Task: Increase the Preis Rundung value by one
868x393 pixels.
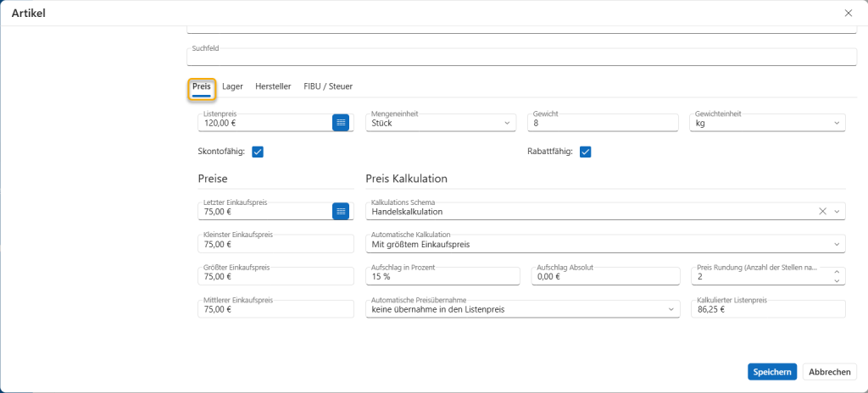Action: pyautogui.click(x=838, y=272)
